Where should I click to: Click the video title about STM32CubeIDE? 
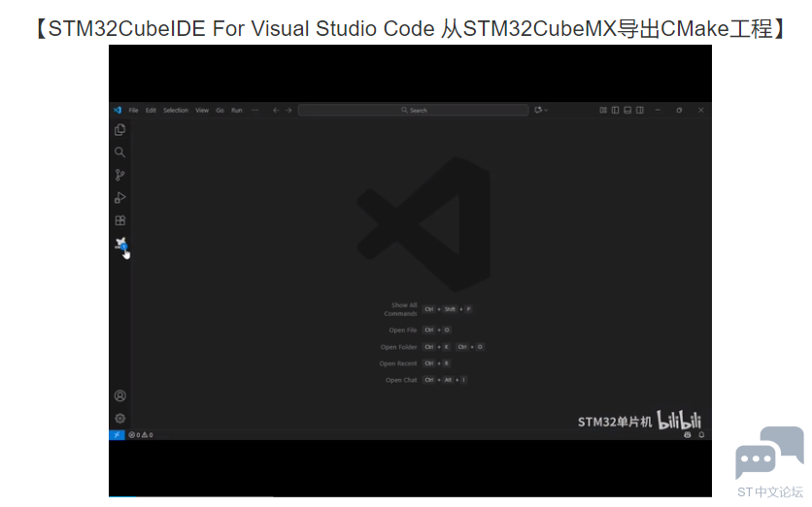(x=410, y=28)
